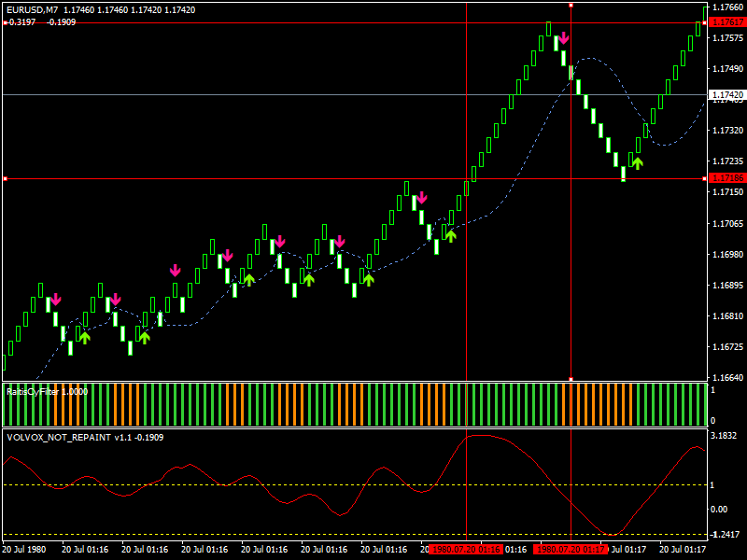Click the -2.417 level on oscillator scale
This screenshot has height=560, width=747.
tap(724, 535)
